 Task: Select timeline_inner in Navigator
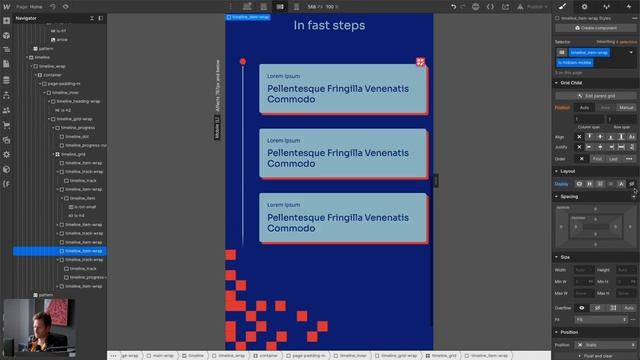pos(65,93)
